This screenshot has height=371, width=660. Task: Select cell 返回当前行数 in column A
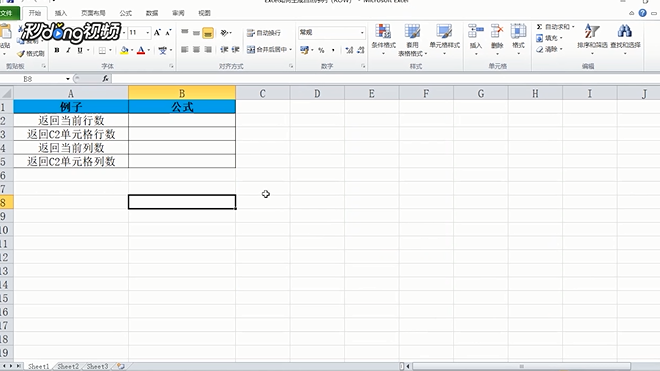[x=71, y=120]
